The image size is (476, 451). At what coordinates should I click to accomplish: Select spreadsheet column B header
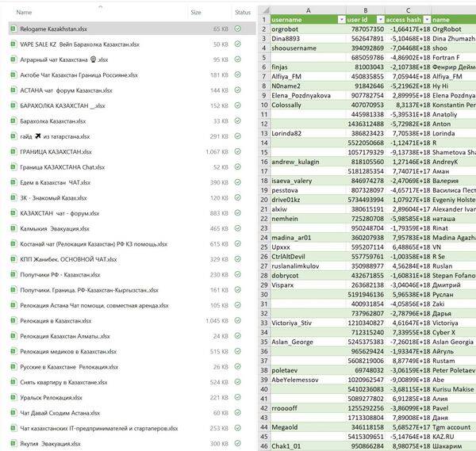click(366, 10)
